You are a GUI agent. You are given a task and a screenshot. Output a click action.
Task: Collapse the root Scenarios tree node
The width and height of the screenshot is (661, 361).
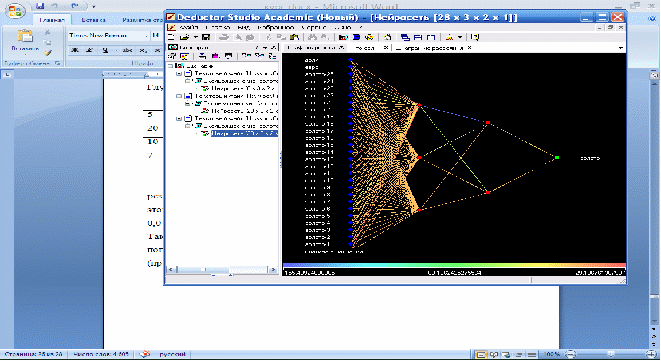point(170,66)
